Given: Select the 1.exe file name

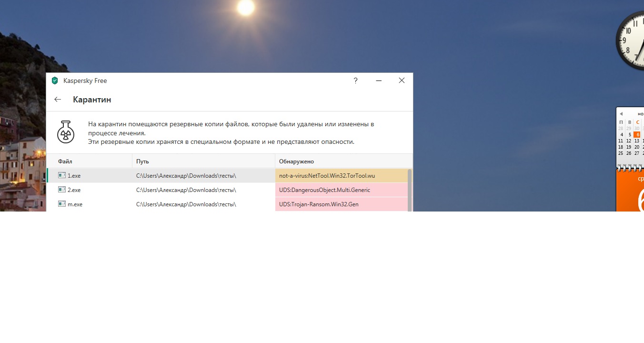Looking at the screenshot, I should (x=74, y=176).
